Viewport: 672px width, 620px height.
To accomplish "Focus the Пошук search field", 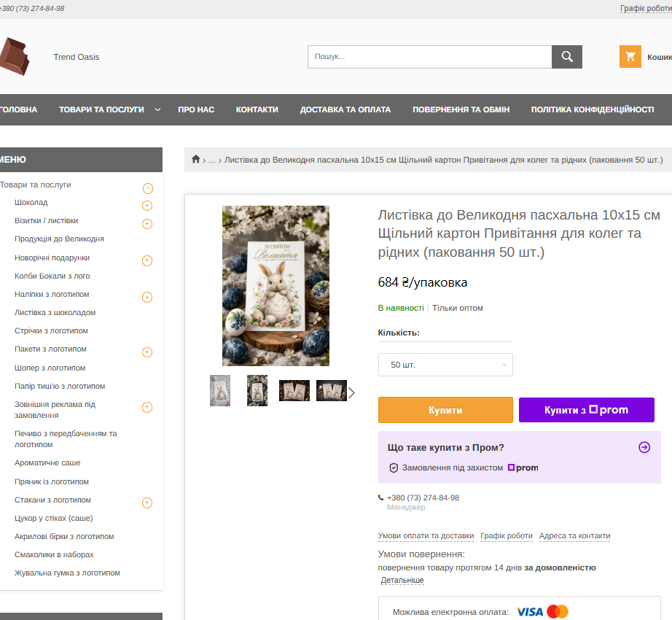I will pyautogui.click(x=429, y=57).
